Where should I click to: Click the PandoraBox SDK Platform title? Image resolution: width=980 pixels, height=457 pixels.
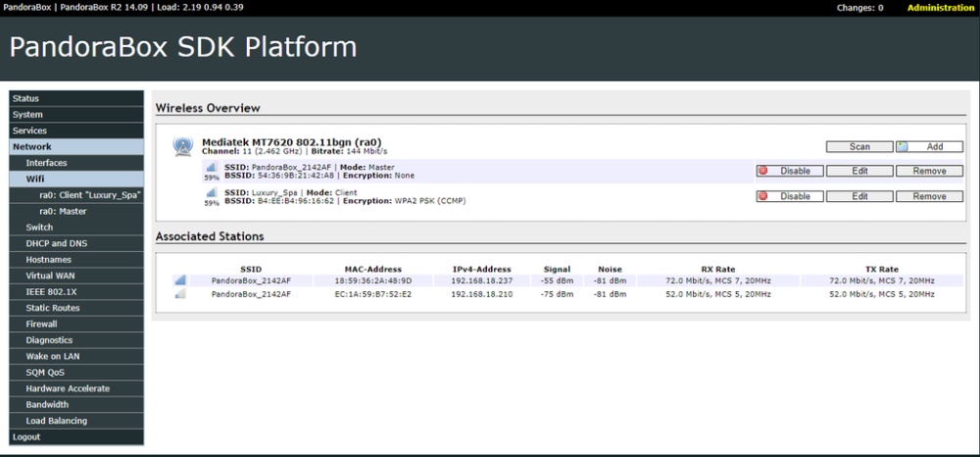(183, 47)
